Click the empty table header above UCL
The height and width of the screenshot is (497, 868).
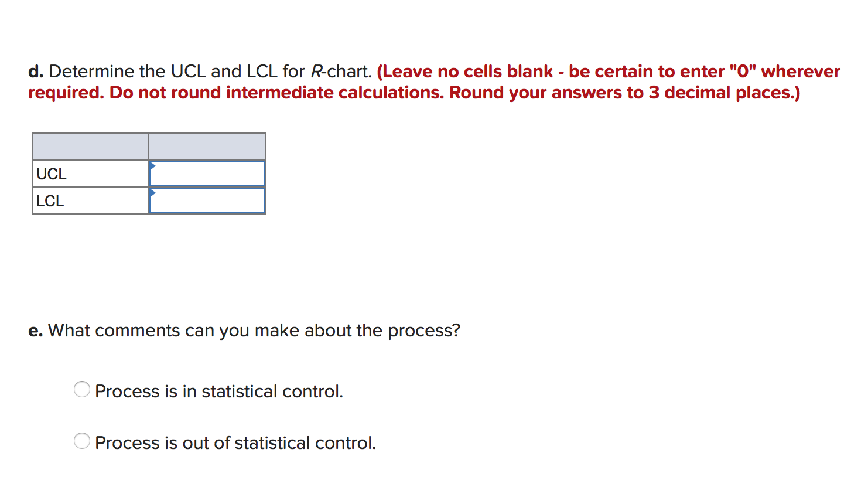(90, 146)
